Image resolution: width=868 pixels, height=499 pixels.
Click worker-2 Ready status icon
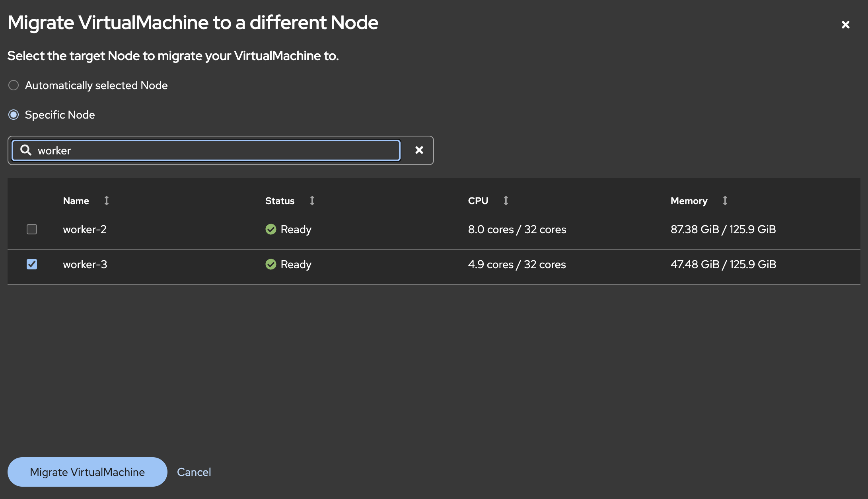(271, 229)
